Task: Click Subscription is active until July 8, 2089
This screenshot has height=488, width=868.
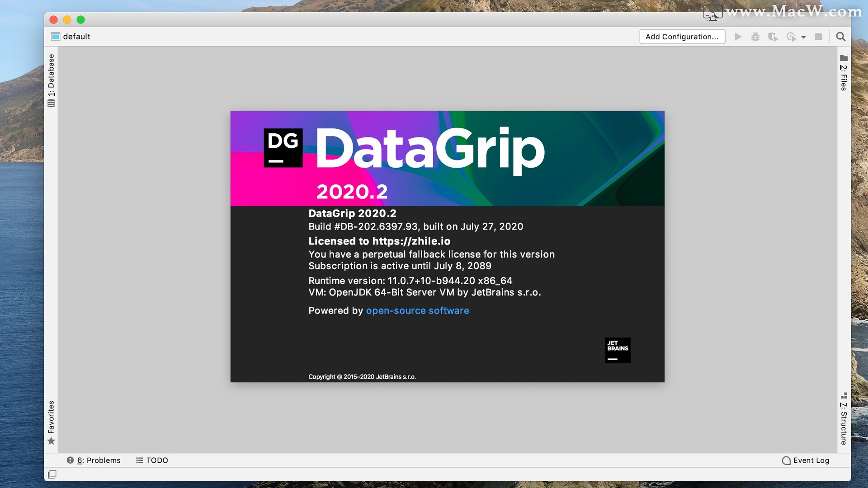Action: tap(400, 266)
